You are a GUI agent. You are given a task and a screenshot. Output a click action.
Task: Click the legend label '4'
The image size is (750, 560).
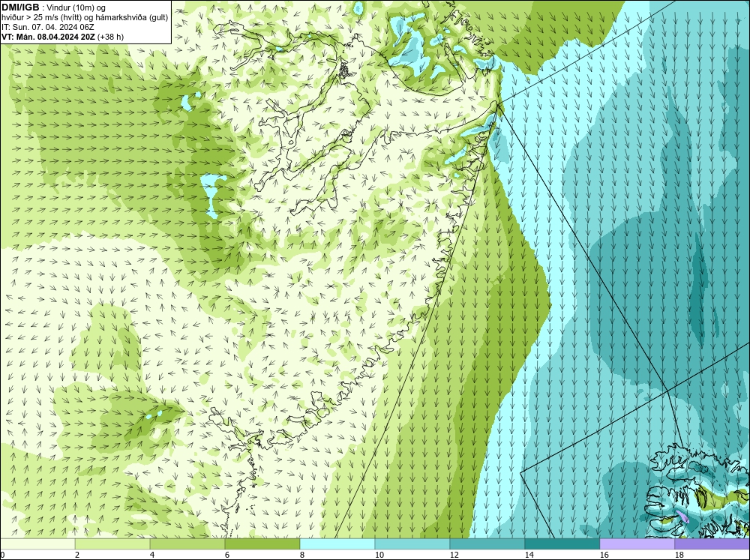pyautogui.click(x=152, y=555)
